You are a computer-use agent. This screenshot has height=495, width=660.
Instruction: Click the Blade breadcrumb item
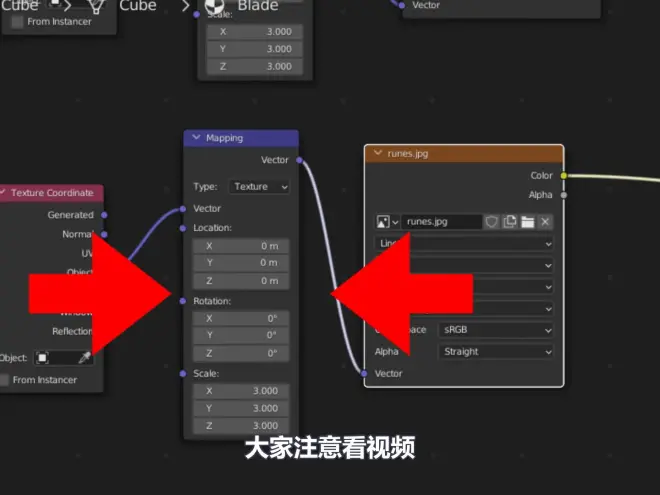point(258,6)
